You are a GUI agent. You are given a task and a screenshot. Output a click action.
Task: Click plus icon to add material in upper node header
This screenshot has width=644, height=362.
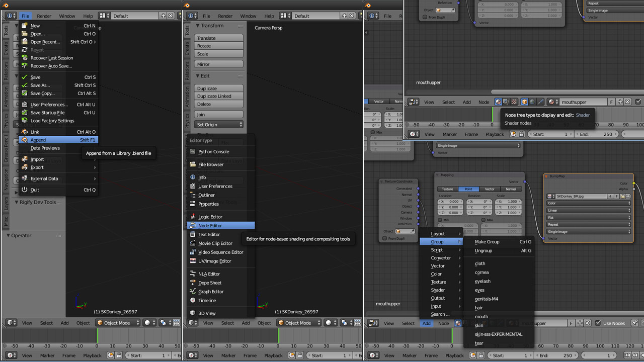click(x=620, y=102)
